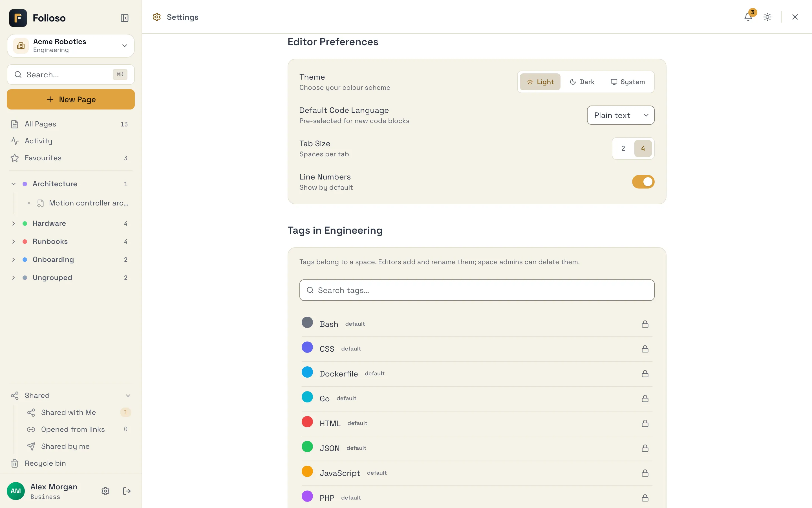Viewport: 812px width, 508px height.
Task: Select Light theme option
Action: (540, 82)
